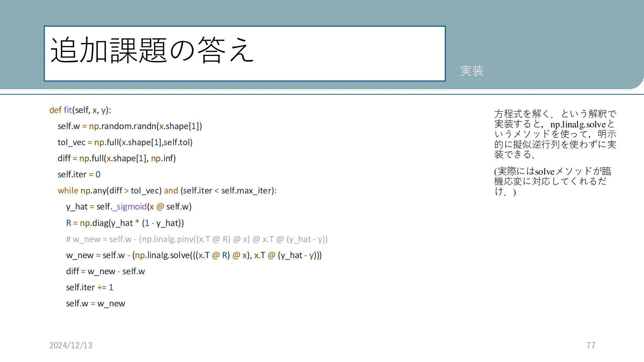Viewport: 644px width, 362px height.
Task: Click the line 'diff = w_new - self.w'
Action: 105,271
